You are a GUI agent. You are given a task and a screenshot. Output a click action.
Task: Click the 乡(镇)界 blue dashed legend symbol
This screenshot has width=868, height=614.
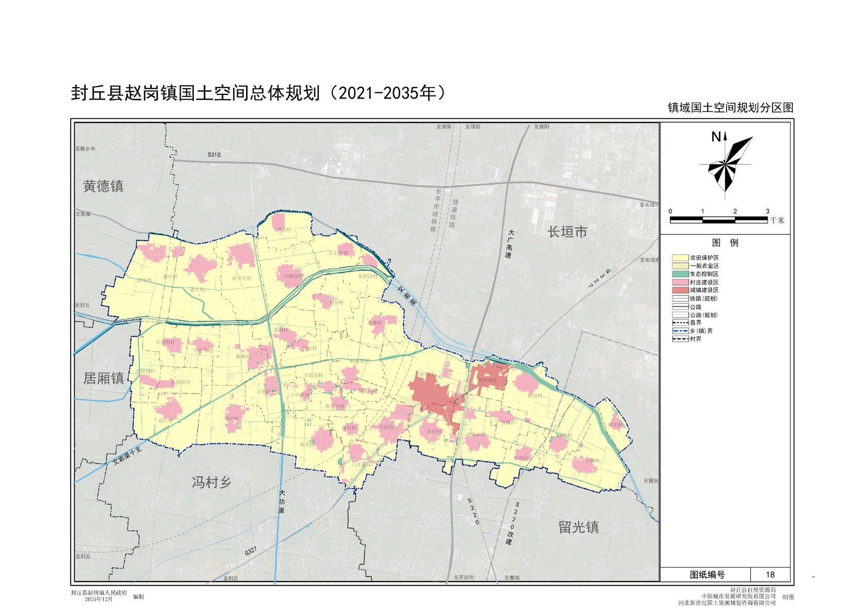(680, 331)
